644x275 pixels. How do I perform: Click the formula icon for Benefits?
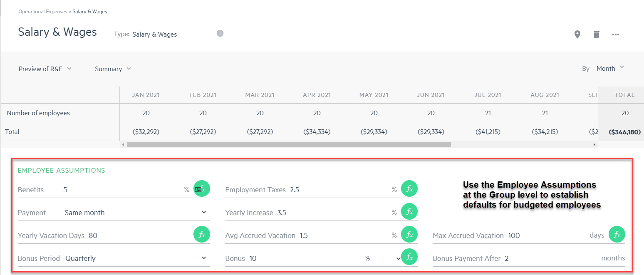click(x=202, y=189)
